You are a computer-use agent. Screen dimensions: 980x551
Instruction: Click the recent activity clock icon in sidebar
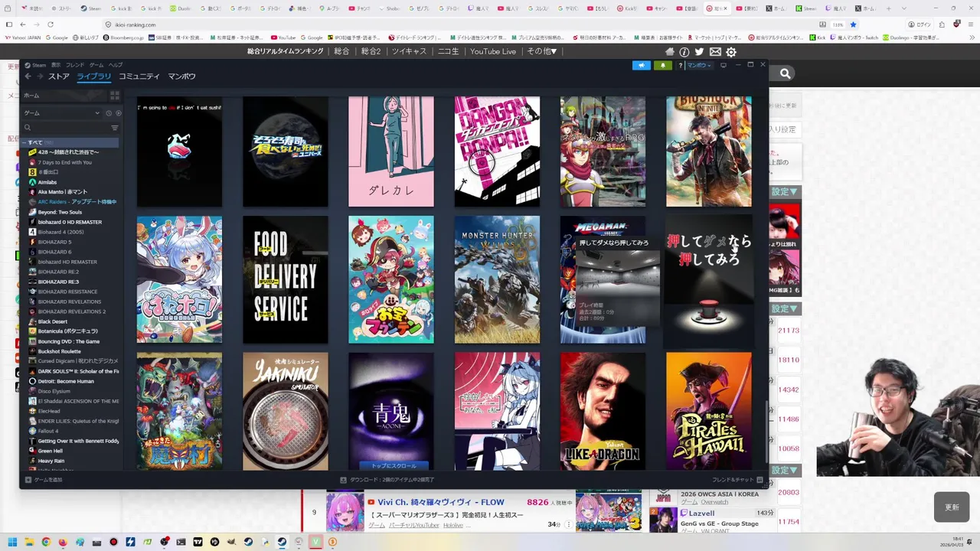point(109,113)
